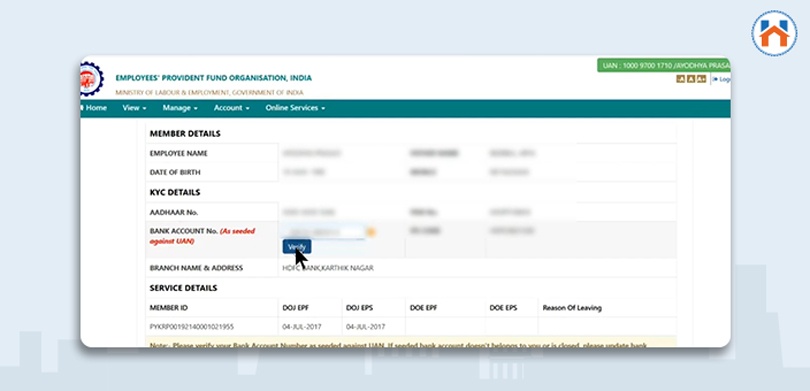Click the MEMBER DETAILS heading
This screenshot has width=810, height=391.
[x=185, y=134]
